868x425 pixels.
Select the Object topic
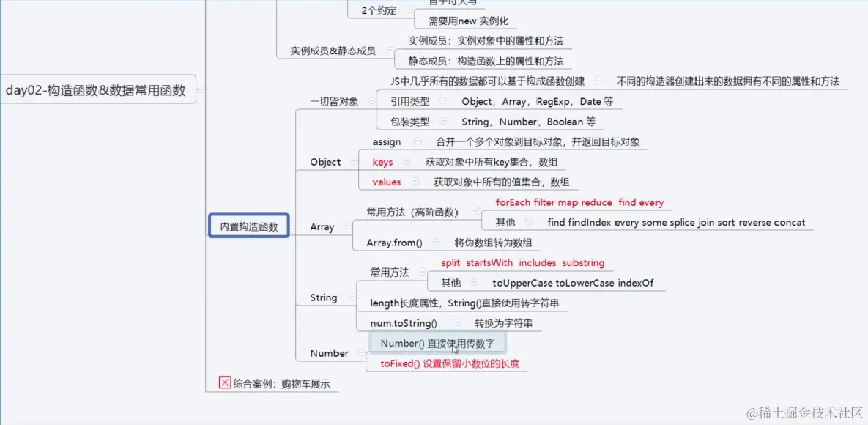[x=325, y=162]
